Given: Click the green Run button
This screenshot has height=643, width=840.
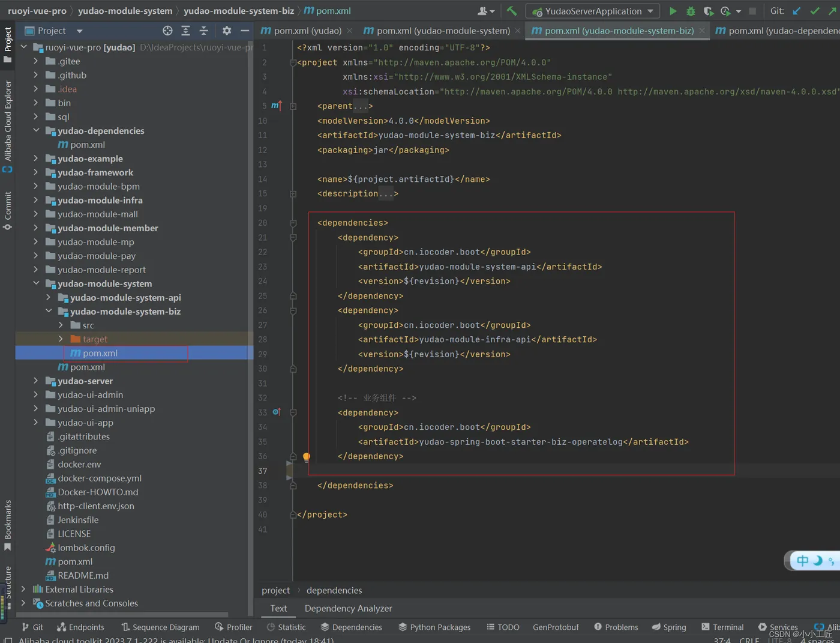Looking at the screenshot, I should (673, 11).
